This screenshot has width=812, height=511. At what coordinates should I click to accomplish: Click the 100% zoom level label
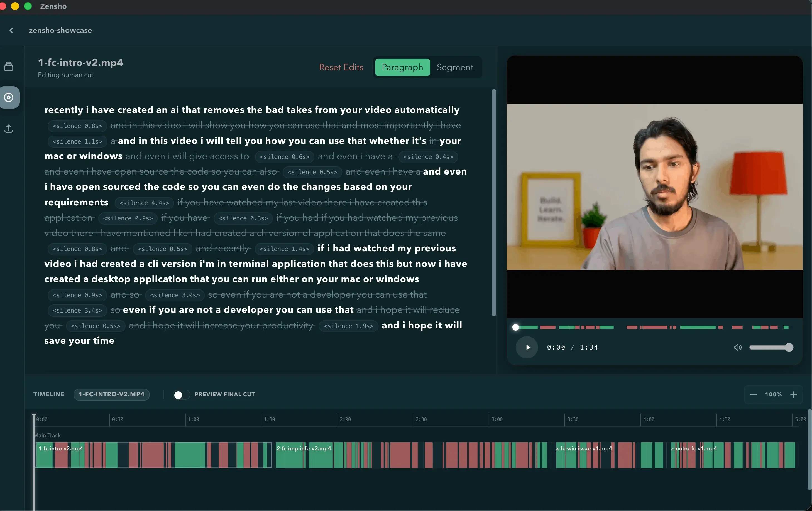773,395
